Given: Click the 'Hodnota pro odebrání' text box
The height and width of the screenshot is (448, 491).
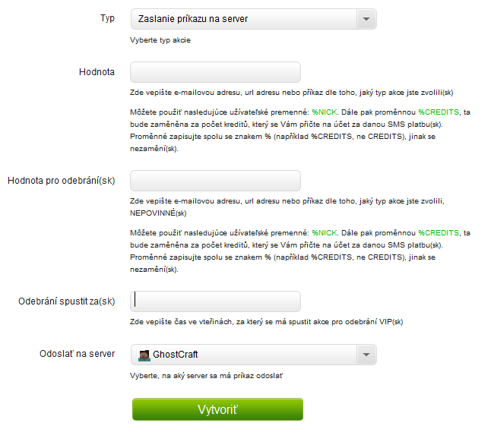Looking at the screenshot, I should (x=216, y=181).
